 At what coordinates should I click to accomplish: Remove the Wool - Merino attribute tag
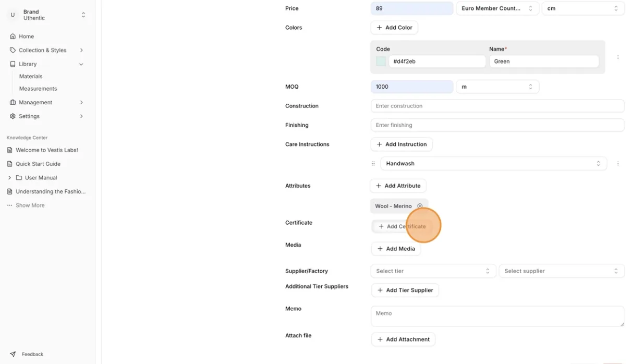420,206
